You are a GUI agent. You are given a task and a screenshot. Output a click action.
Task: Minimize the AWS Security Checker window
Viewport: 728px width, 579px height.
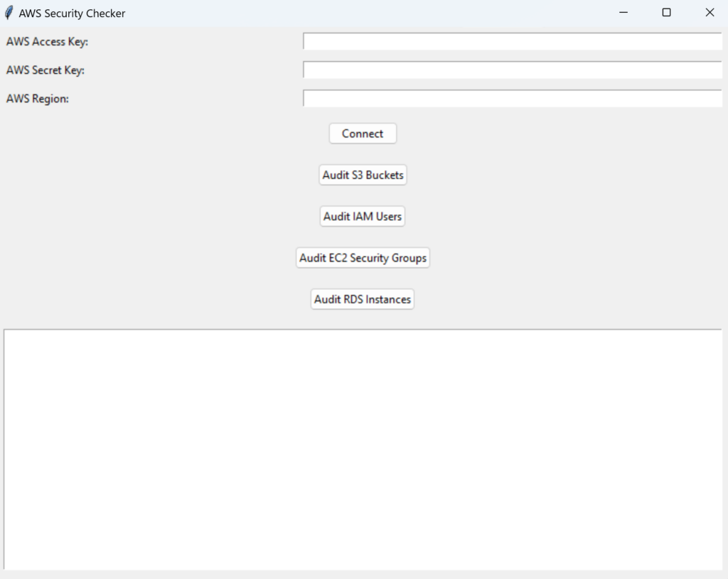click(623, 13)
